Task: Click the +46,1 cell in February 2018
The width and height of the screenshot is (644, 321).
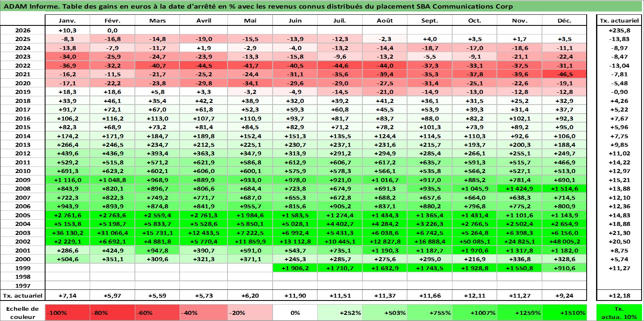Action: [112, 101]
